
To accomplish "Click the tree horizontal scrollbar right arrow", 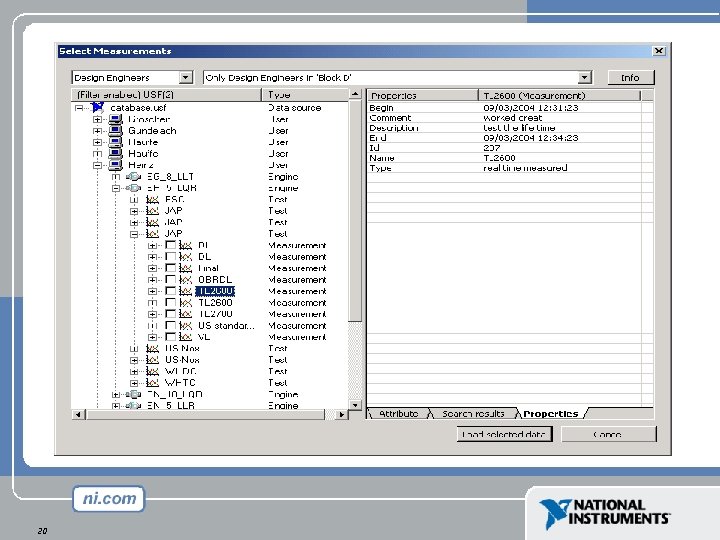I will [x=341, y=415].
